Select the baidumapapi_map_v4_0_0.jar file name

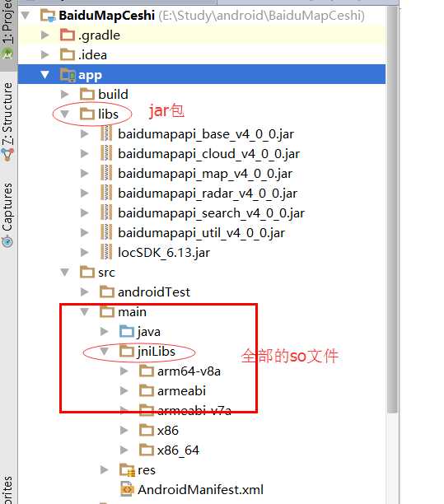pyautogui.click(x=205, y=174)
